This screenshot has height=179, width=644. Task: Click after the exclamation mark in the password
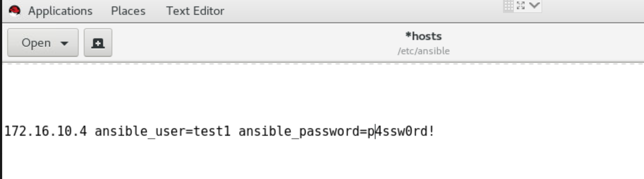[435, 131]
